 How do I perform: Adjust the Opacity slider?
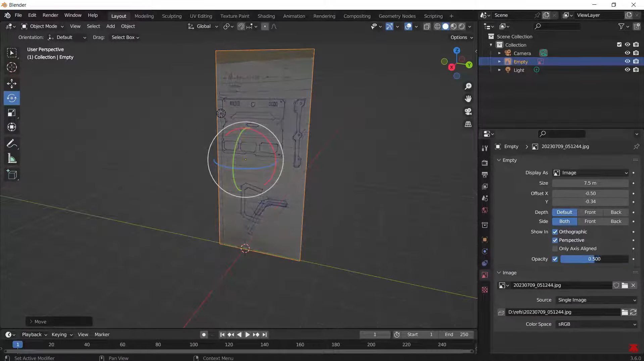(594, 259)
